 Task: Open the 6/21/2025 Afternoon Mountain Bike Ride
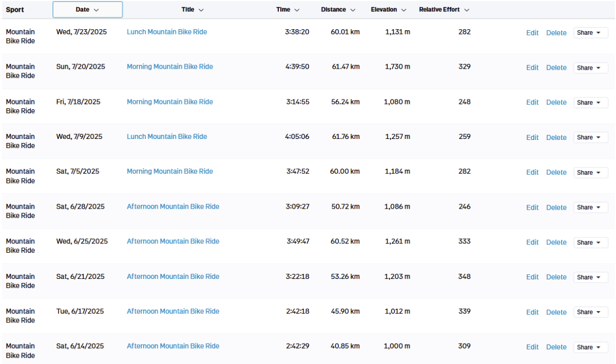[173, 276]
